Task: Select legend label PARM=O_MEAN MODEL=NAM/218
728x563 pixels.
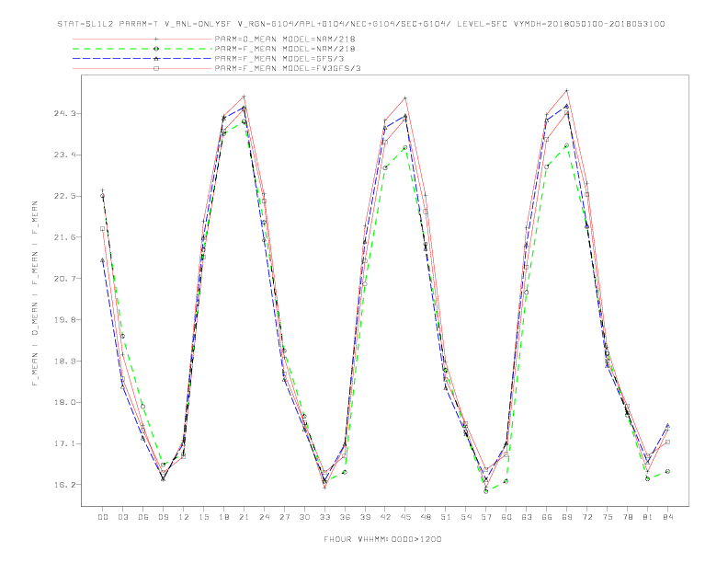Action: pos(285,39)
